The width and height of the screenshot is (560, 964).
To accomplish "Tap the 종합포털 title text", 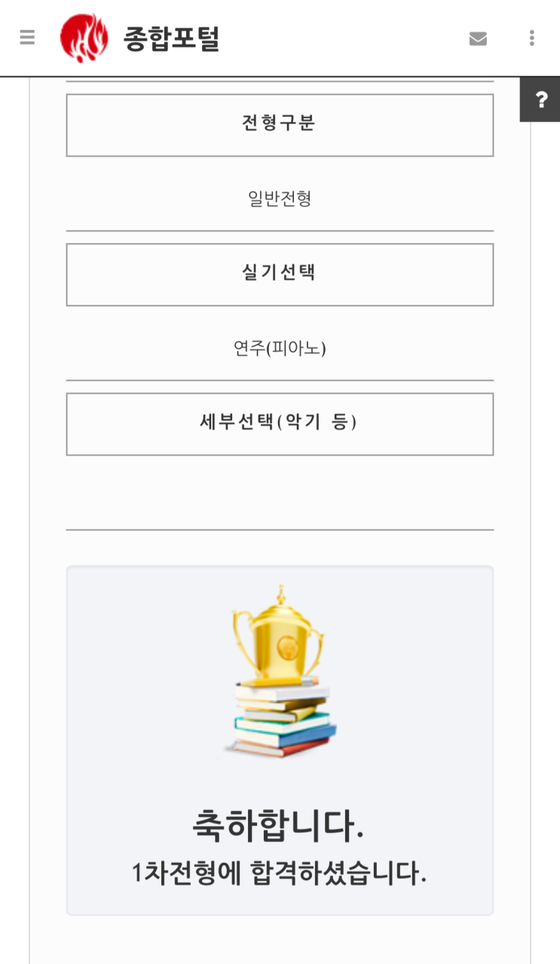I will click(171, 38).
